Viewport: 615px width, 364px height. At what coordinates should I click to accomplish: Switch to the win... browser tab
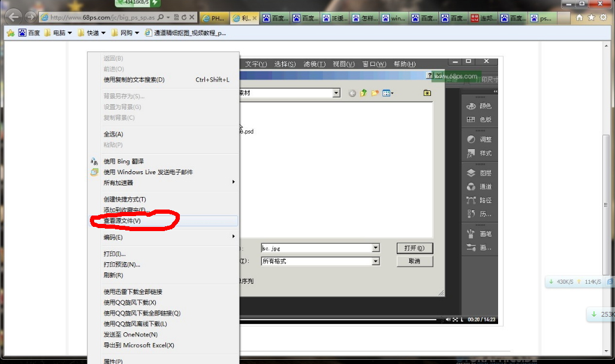click(x=394, y=18)
